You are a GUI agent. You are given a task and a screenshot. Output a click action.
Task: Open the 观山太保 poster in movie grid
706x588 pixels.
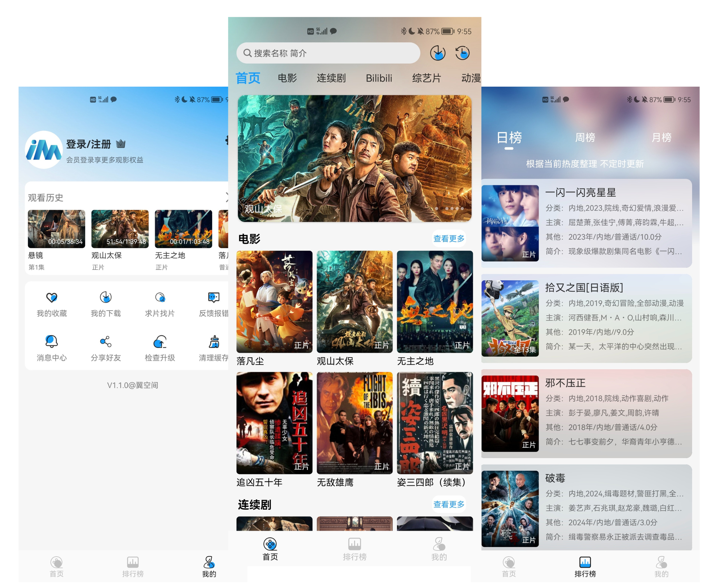point(354,302)
